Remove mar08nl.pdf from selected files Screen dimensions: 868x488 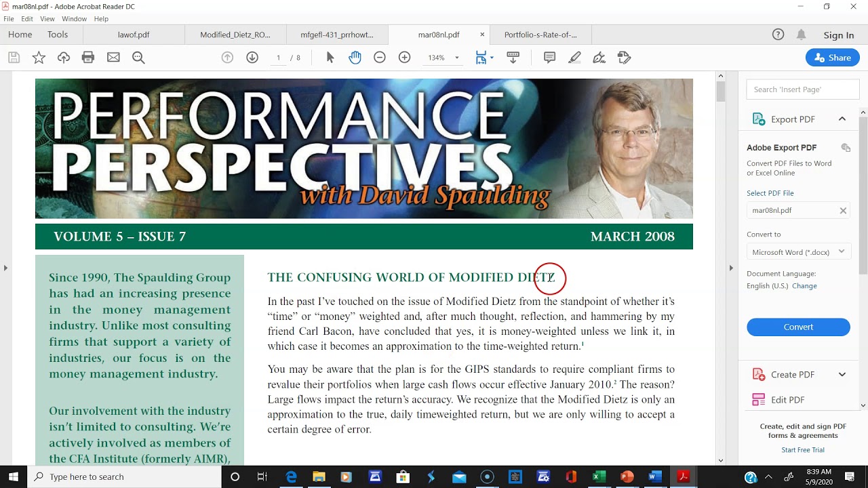(x=843, y=211)
